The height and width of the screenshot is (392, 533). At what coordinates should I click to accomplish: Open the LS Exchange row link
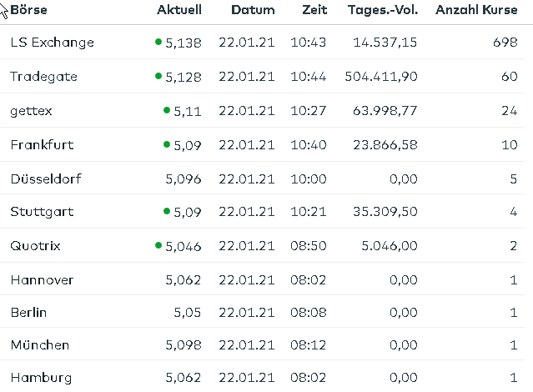[x=52, y=43]
